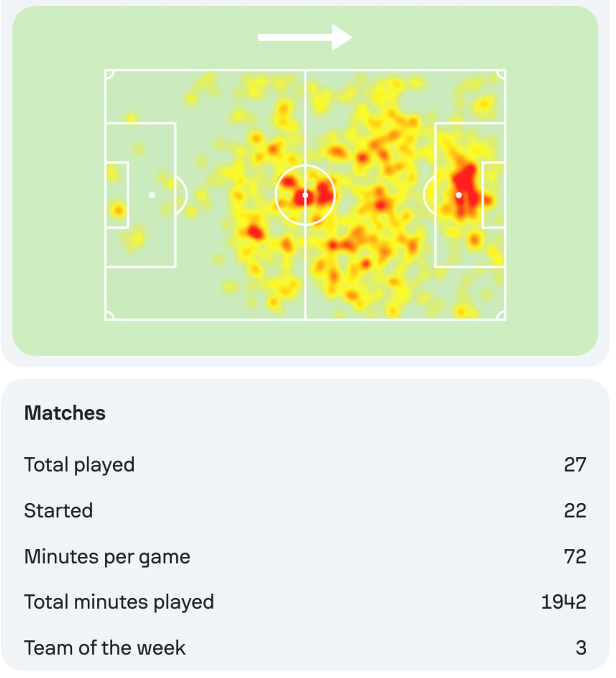Image resolution: width=616 pixels, height=678 pixels.
Task: Click the Total played value 27
Action: (x=575, y=465)
